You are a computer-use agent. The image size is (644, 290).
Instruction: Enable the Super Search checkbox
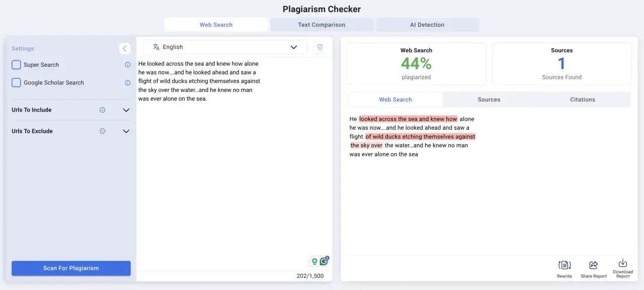click(16, 65)
